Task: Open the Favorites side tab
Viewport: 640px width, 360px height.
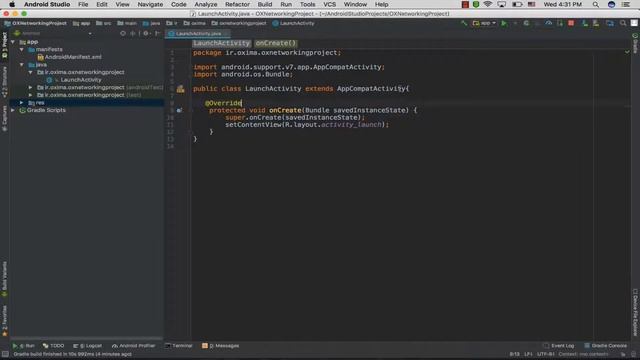Action: click(4, 321)
